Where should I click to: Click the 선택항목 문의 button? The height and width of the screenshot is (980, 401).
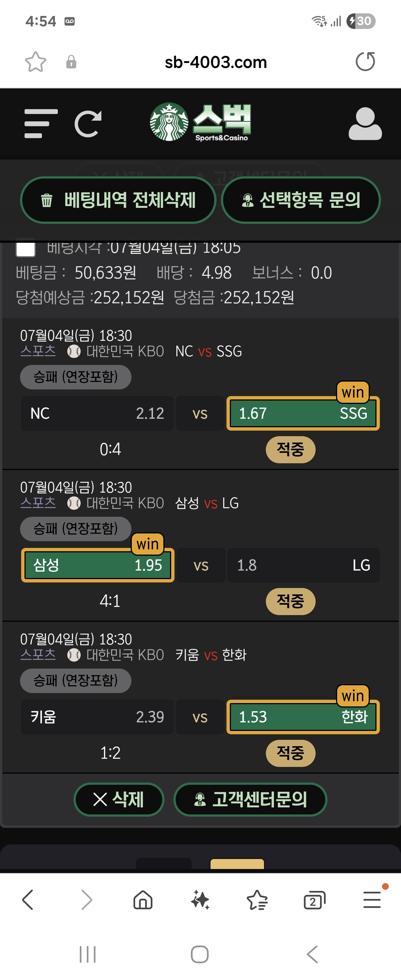300,200
